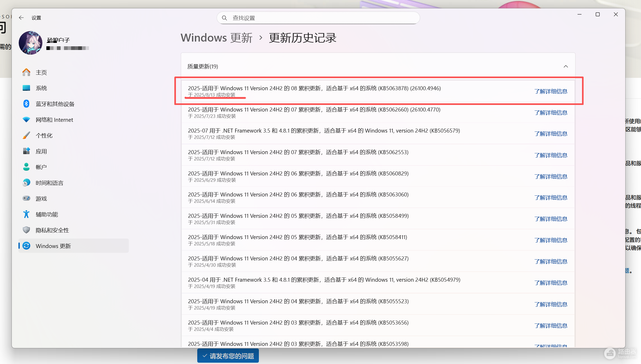
Task: Click the KB5053598 update title
Action: click(298, 344)
